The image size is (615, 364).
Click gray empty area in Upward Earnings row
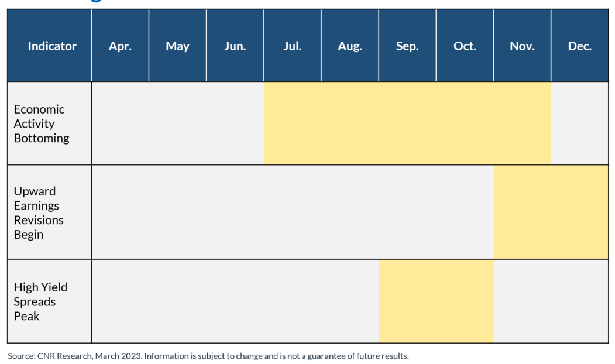coord(293,212)
